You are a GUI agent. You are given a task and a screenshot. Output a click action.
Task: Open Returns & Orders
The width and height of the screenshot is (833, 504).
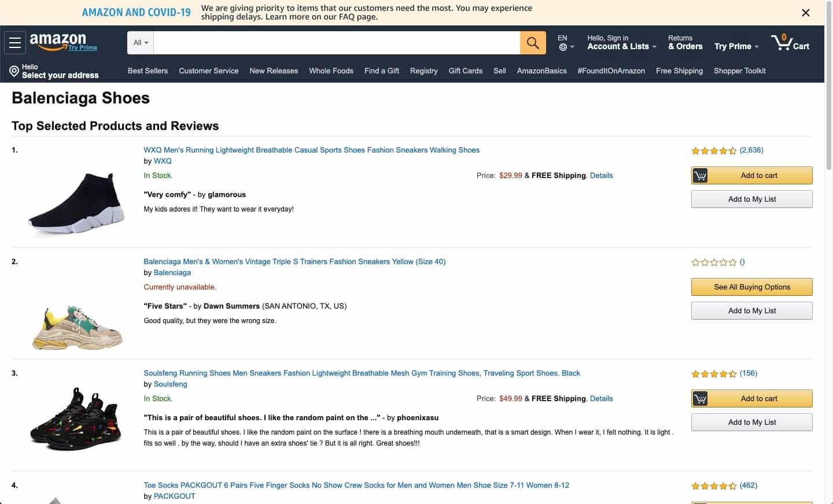click(x=685, y=42)
